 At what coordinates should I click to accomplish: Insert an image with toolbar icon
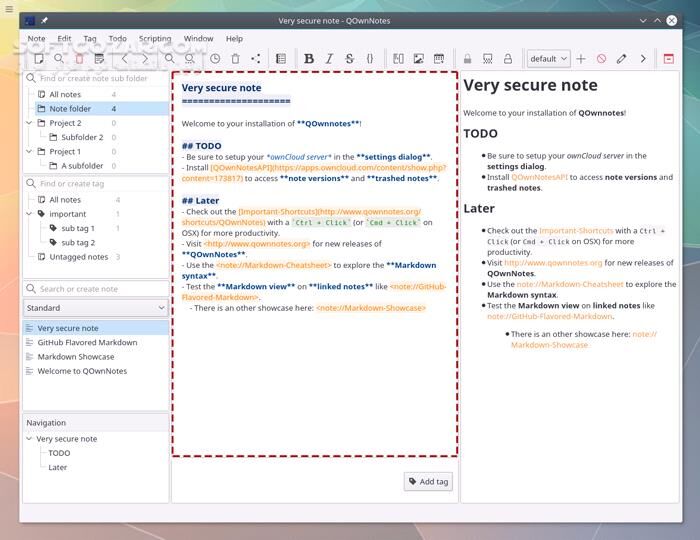coord(418,58)
